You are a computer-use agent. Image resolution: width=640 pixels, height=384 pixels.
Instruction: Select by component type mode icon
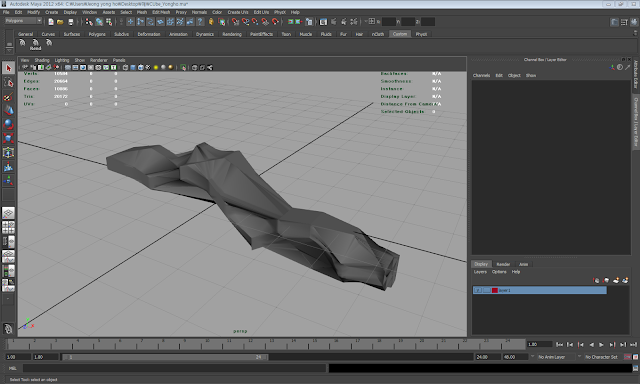[x=109, y=22]
